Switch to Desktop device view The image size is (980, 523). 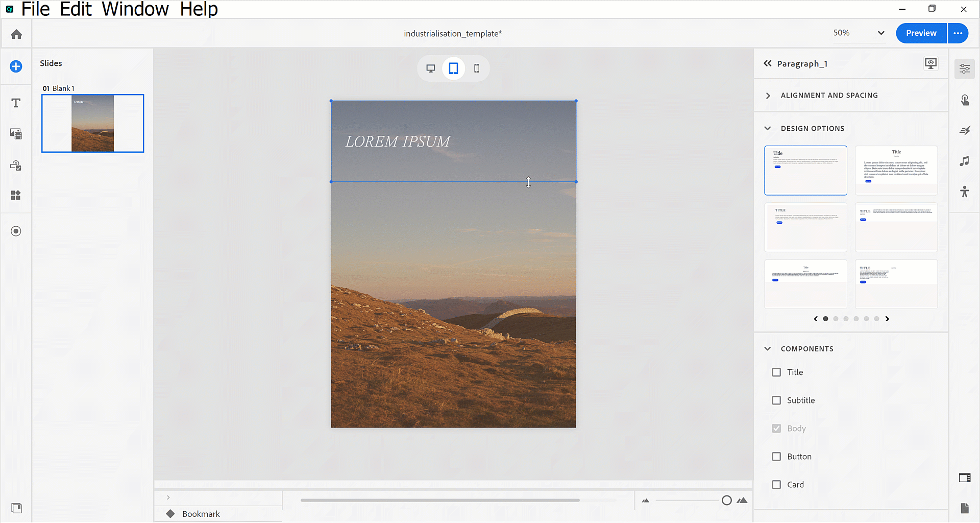coord(431,68)
